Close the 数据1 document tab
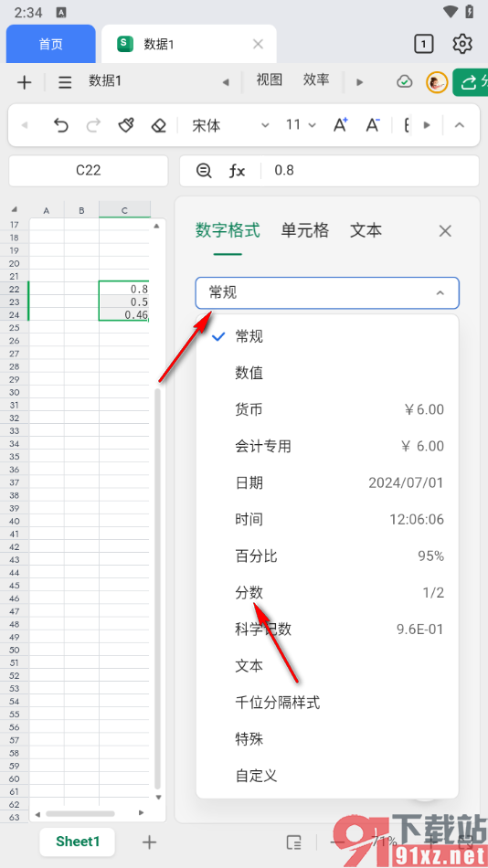This screenshot has width=488, height=868. (x=258, y=44)
